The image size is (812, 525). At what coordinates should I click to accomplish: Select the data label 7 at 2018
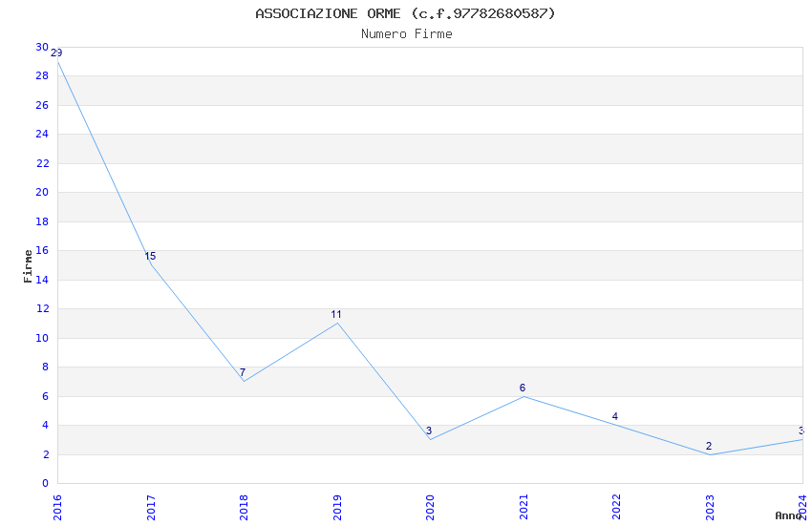point(243,372)
